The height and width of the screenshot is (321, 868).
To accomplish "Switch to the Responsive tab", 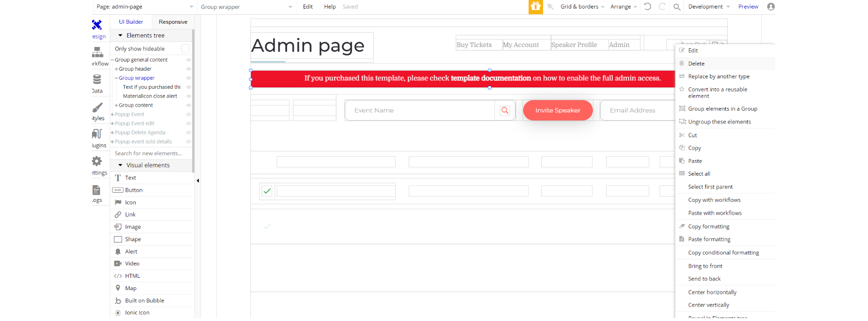I will coord(173,22).
